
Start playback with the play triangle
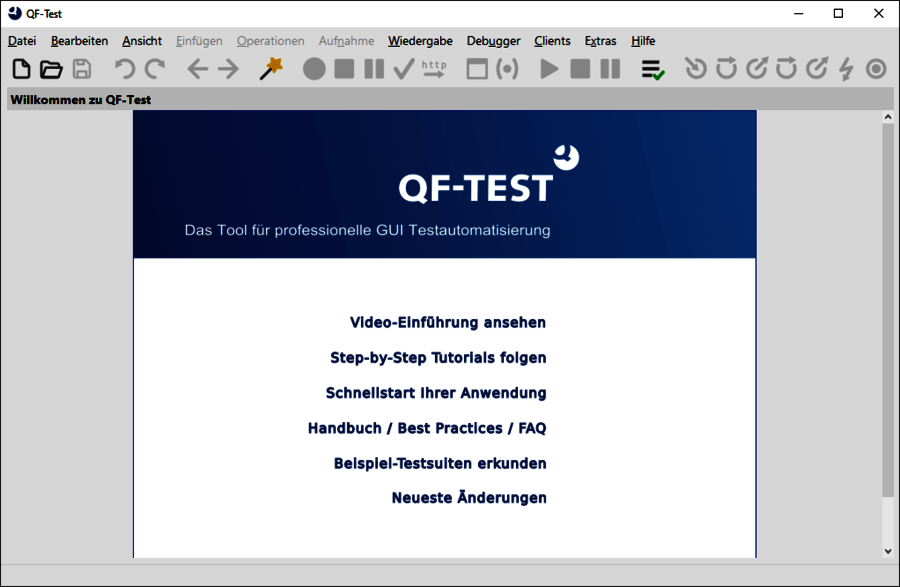(549, 69)
